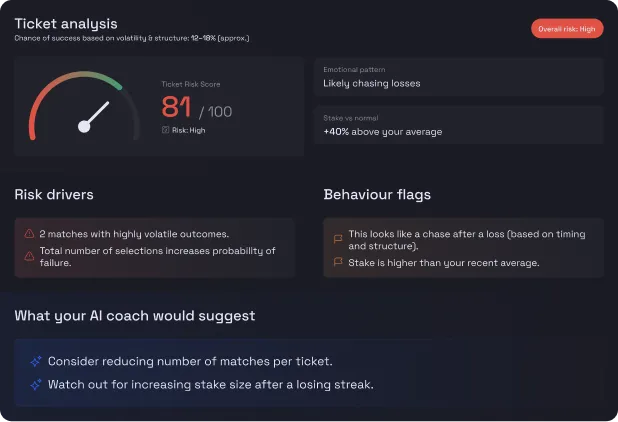Click sparkle icon beside reducing matches suggestion
This screenshot has width=618, height=422.
pos(36,362)
